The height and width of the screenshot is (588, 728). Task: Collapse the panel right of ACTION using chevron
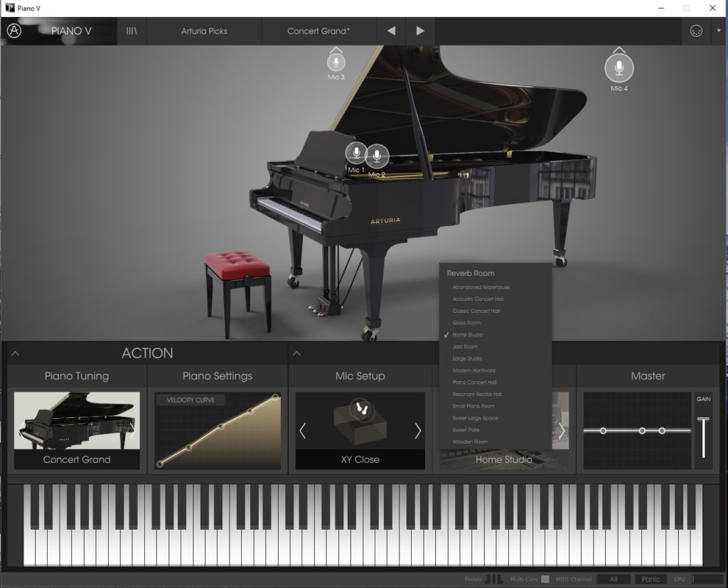296,354
